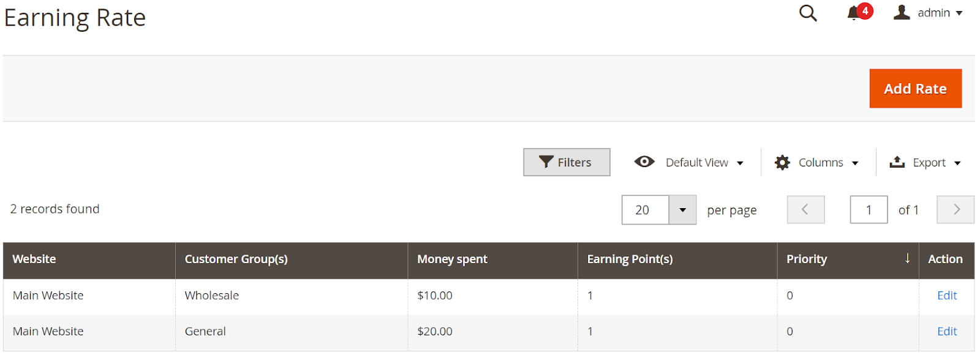Click the Priority sort arrow indicator

click(x=907, y=258)
